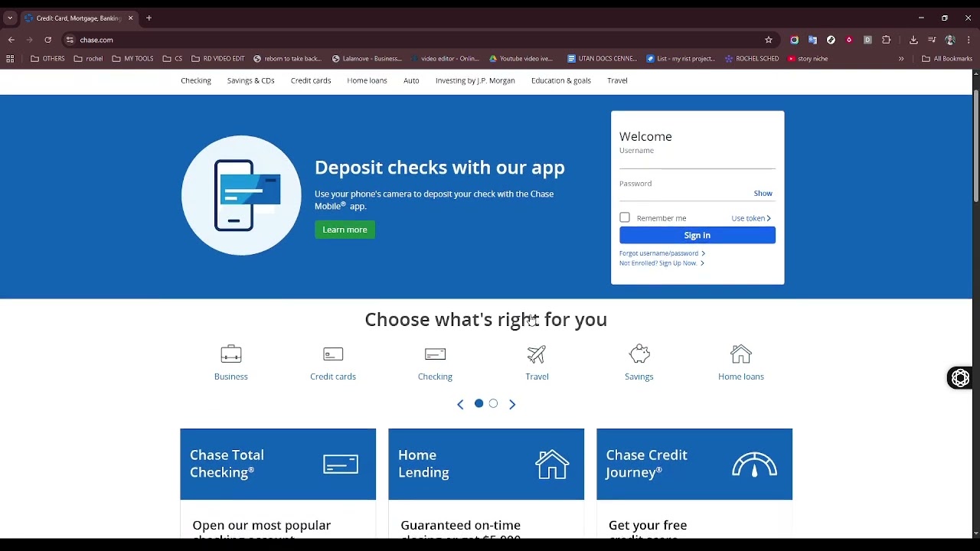Click the phone deposit illustration
980x551 pixels.
pos(242,195)
